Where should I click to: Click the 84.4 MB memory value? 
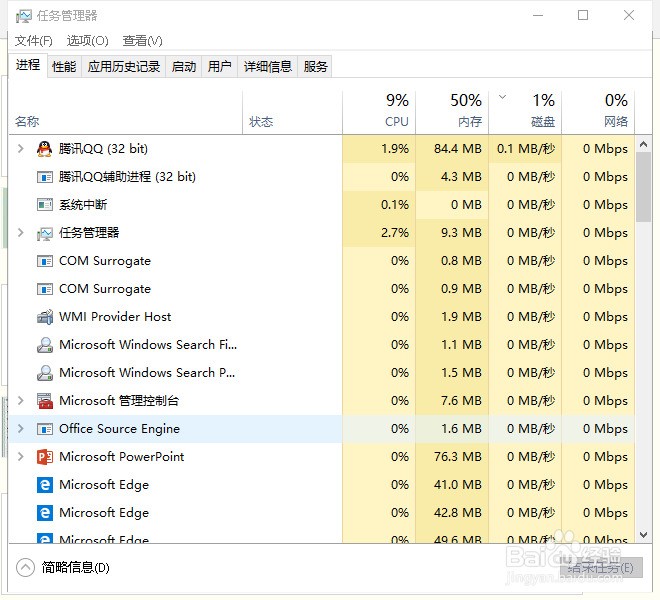tap(458, 149)
